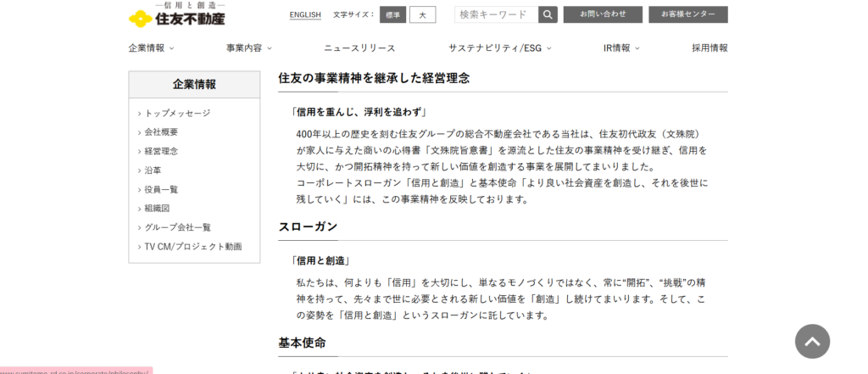Open the 採用情報 page
The image size is (868, 374).
pos(709,48)
